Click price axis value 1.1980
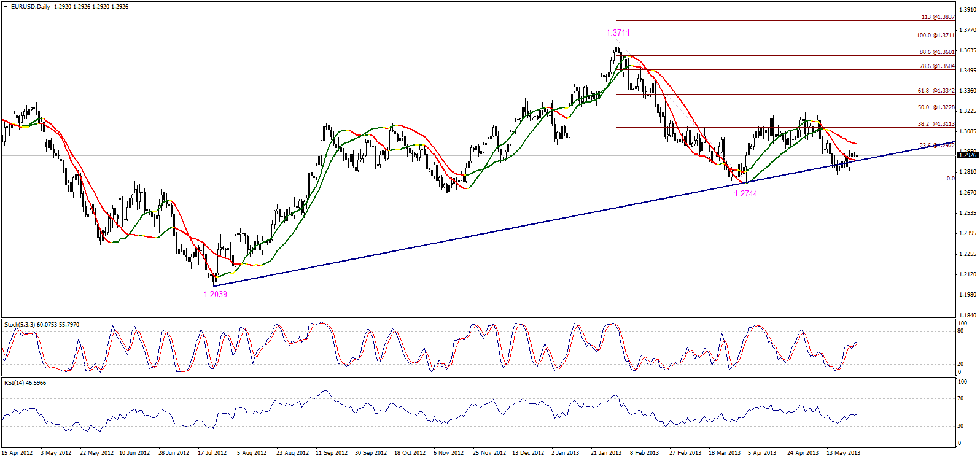Viewport: 980px width, 458px height. [968, 295]
